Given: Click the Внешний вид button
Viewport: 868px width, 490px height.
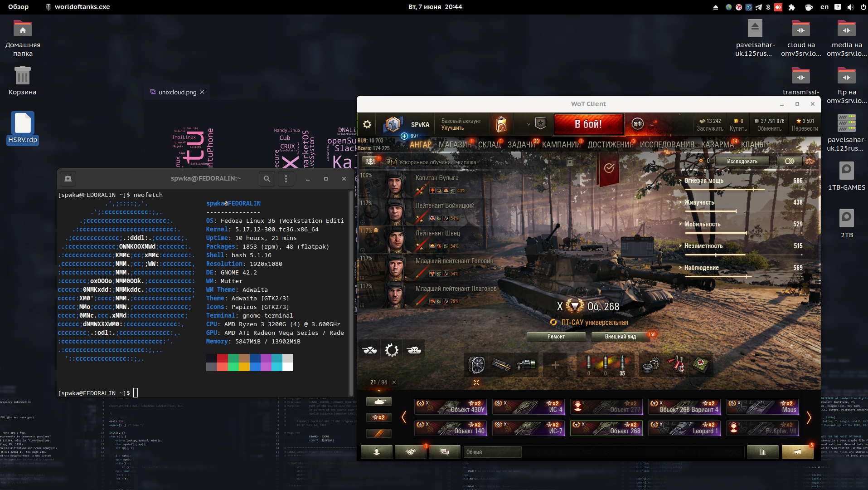Looking at the screenshot, I should (x=621, y=337).
